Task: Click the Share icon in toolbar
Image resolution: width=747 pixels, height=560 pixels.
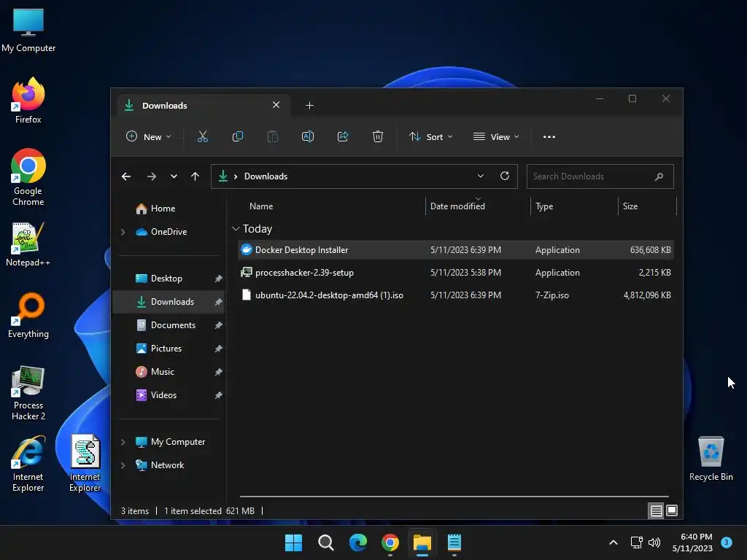Action: (343, 136)
